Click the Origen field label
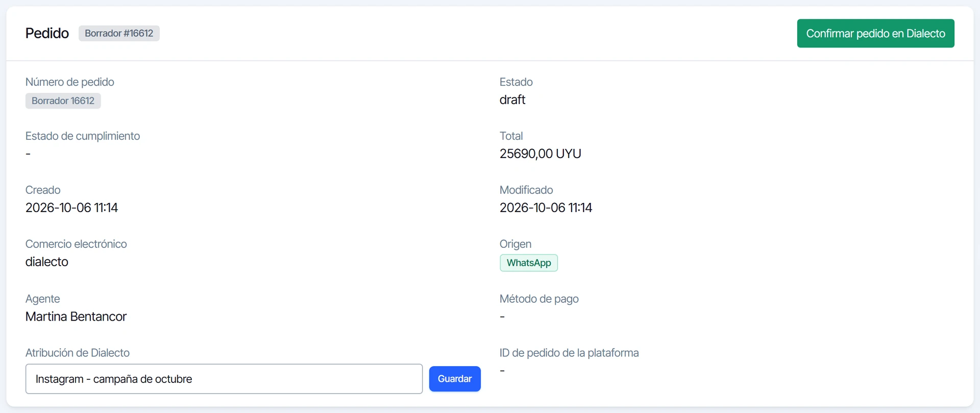Screen dimensions: 980x413 [x=516, y=244]
